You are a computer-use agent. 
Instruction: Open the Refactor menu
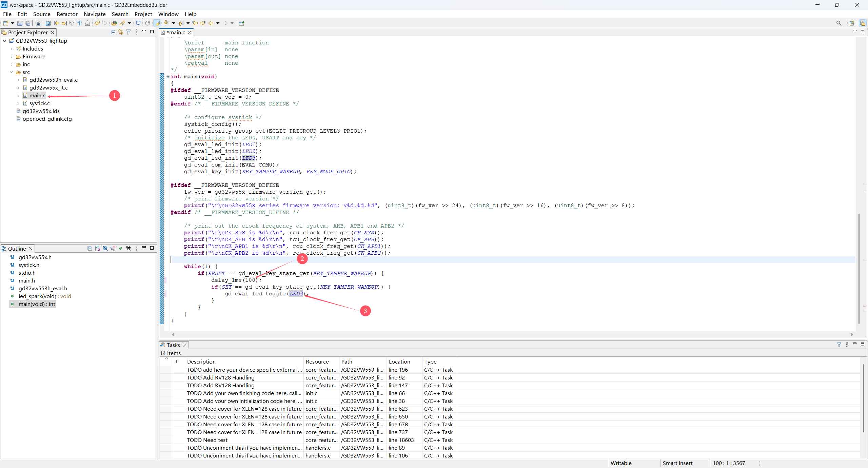pyautogui.click(x=67, y=14)
